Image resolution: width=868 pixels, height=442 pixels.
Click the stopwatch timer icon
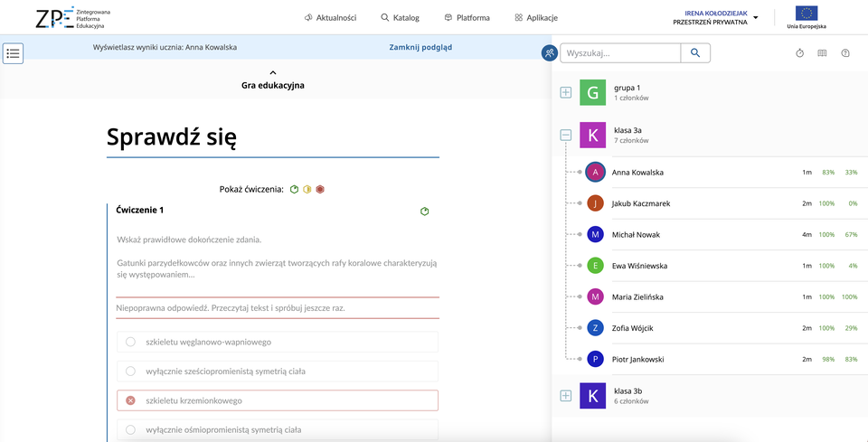[x=800, y=53]
